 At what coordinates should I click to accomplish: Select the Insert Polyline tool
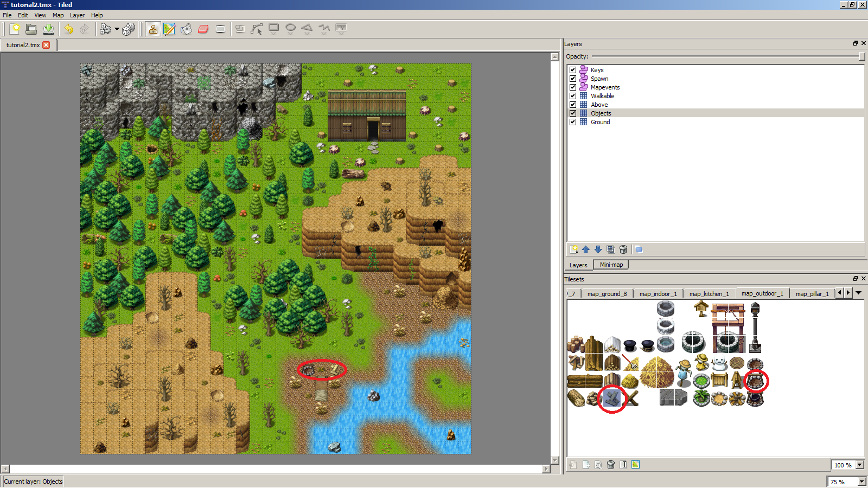[324, 29]
